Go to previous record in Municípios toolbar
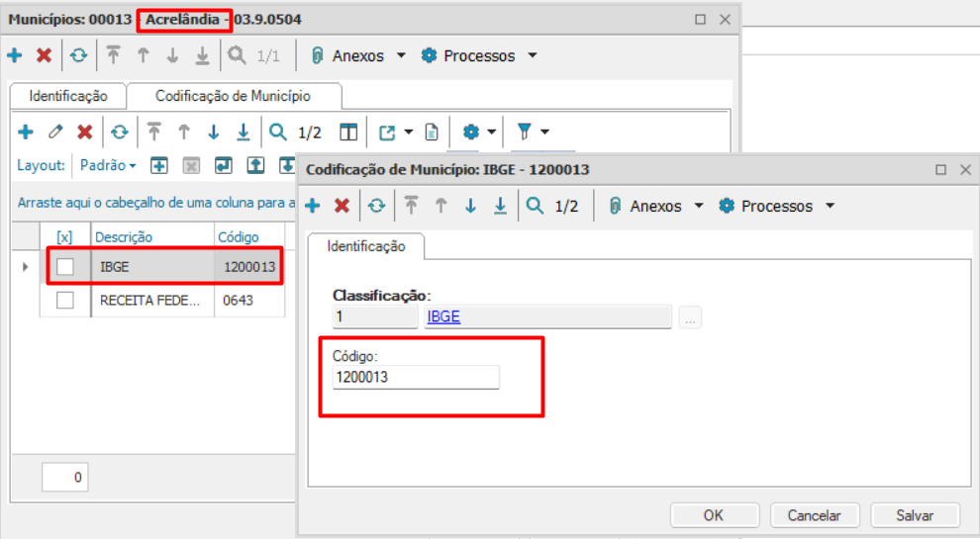 [x=144, y=55]
